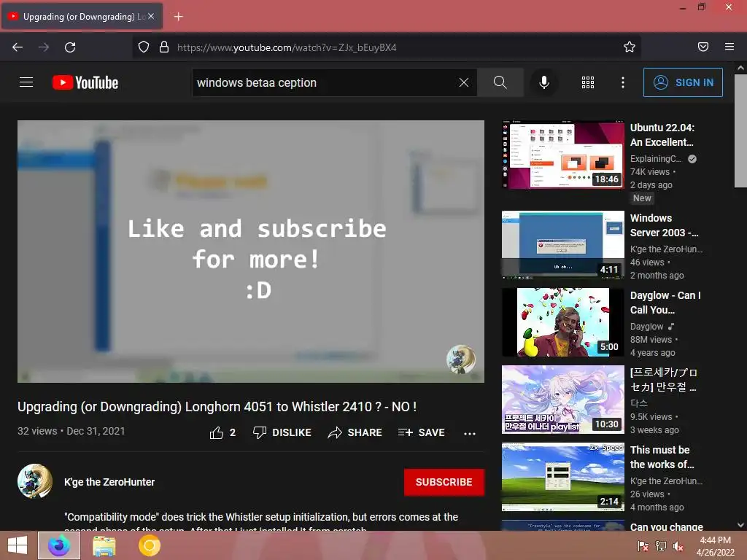
Task: Open YouTube settings three-dot menu
Action: point(623,82)
